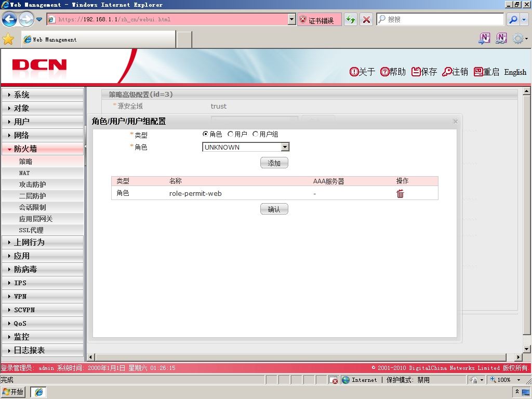
Task: Click the 确认 Confirm button
Action: coord(274,209)
